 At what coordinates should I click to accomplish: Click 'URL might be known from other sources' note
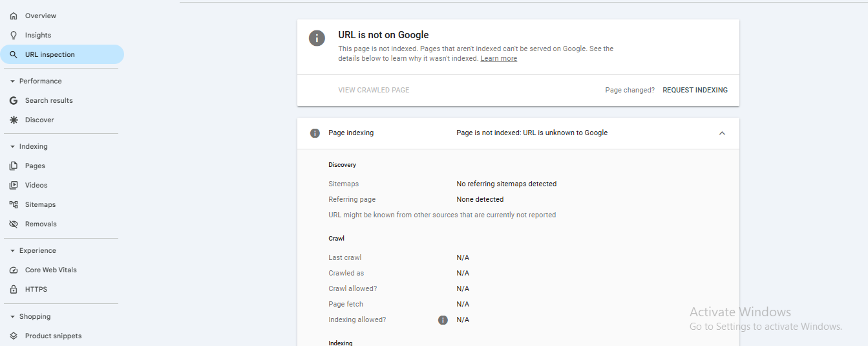pyautogui.click(x=442, y=215)
